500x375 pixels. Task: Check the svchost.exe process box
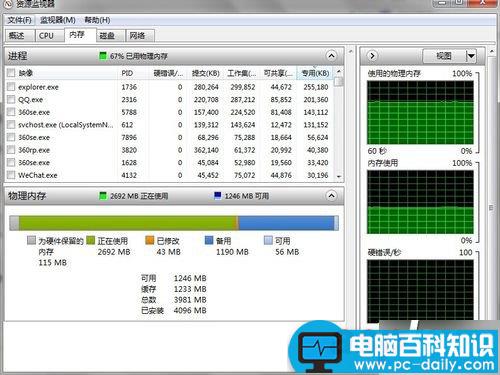11,125
